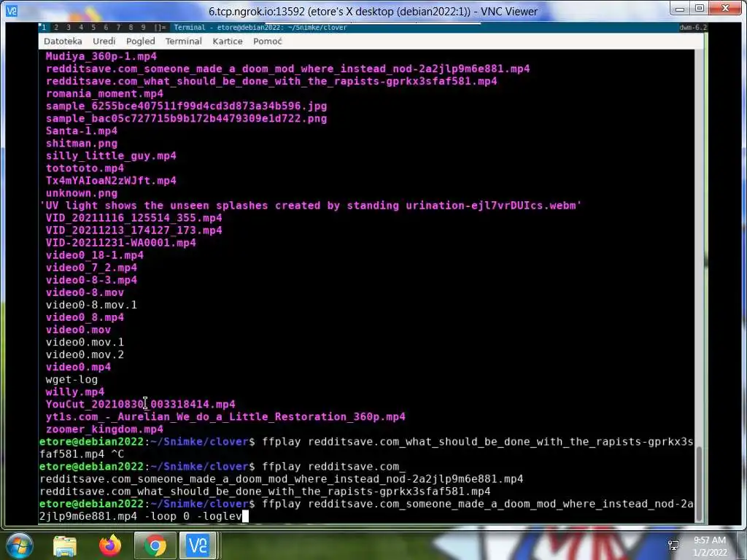Viewport: 747px width, 560px height.
Task: Click file name video0-8.mov.1
Action: [x=91, y=305]
